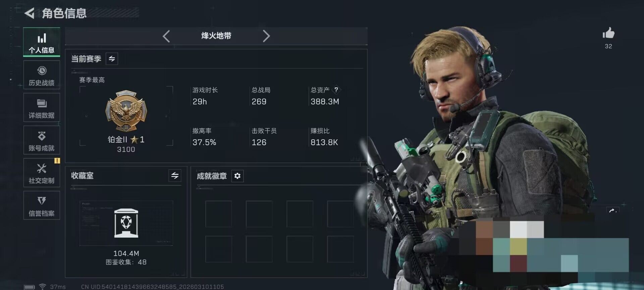This screenshot has width=644, height=290.
Task: Open 社交定制 social customization
Action: [42, 173]
